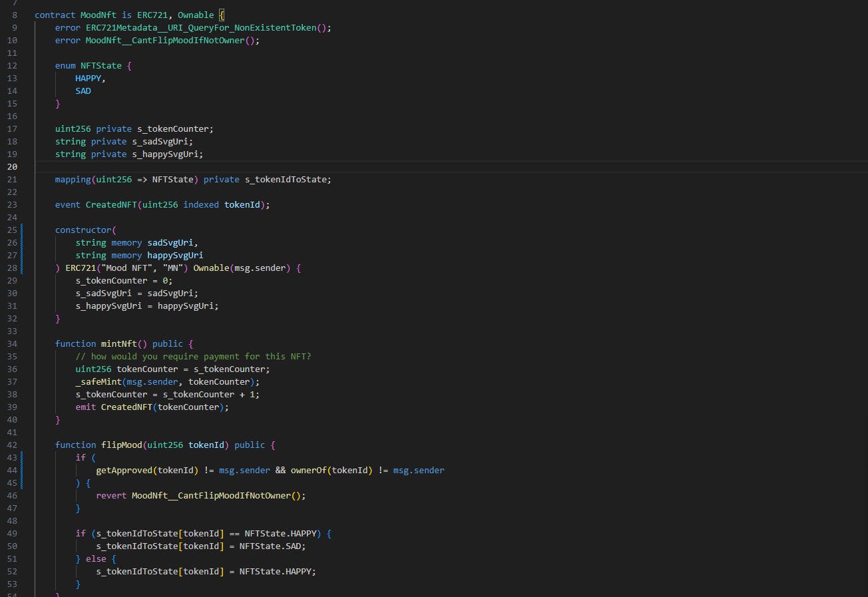This screenshot has height=597, width=868.
Task: Click the constructor keyword
Action: click(x=83, y=230)
